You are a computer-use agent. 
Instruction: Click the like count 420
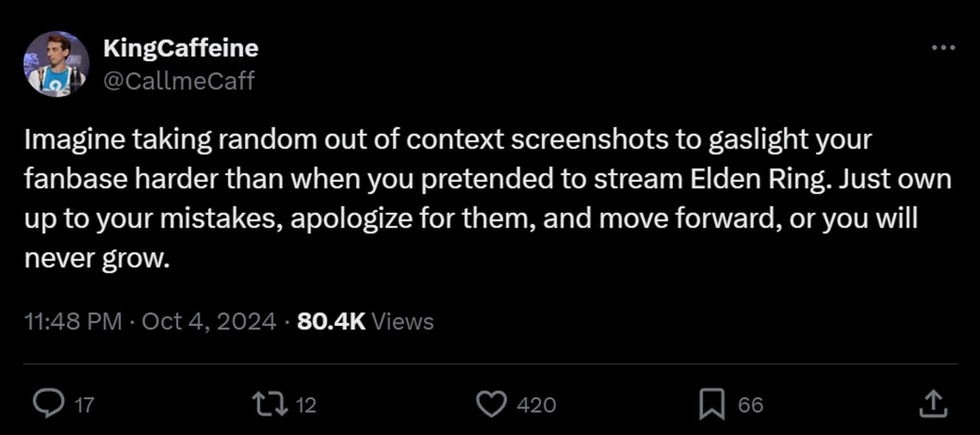point(536,405)
